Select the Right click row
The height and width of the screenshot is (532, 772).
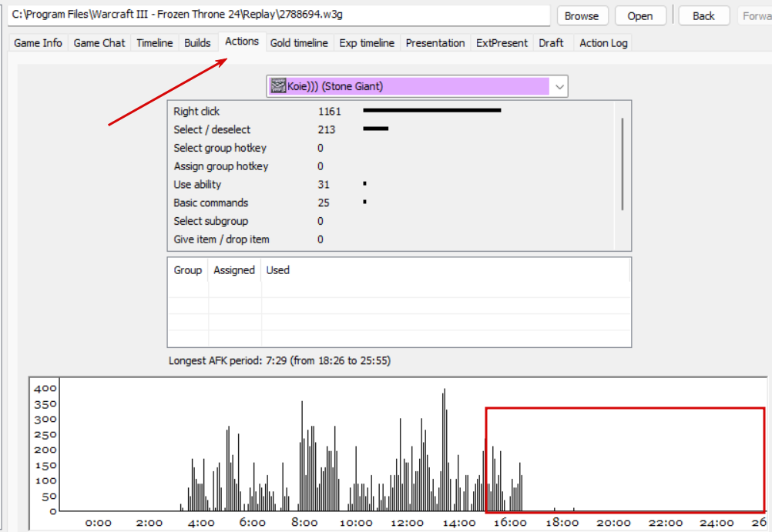(x=391, y=111)
